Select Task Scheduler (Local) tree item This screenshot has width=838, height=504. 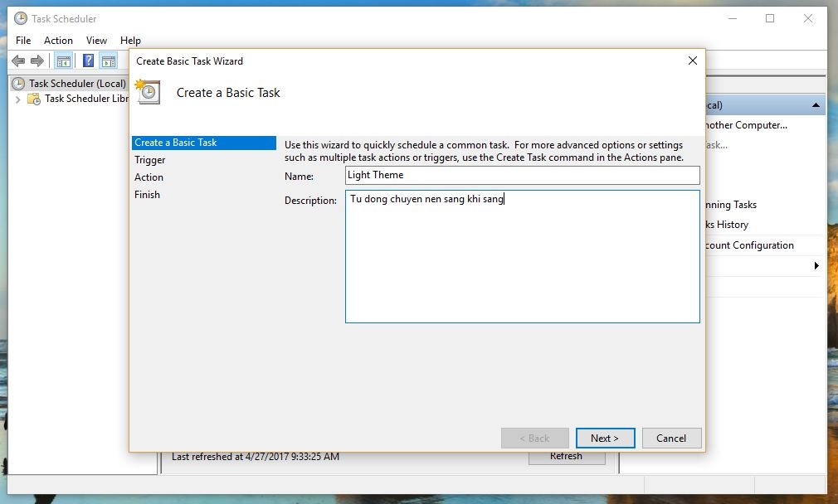click(x=77, y=84)
